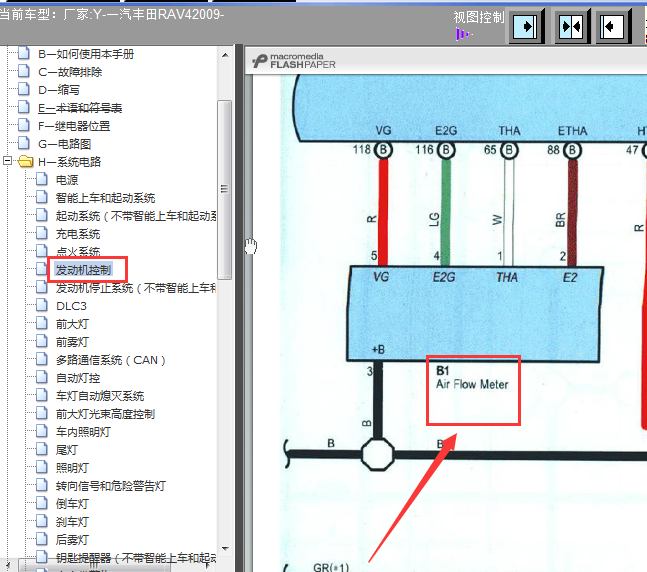Select the 刹车灯 entry
The height and width of the screenshot is (572, 647).
72,522
